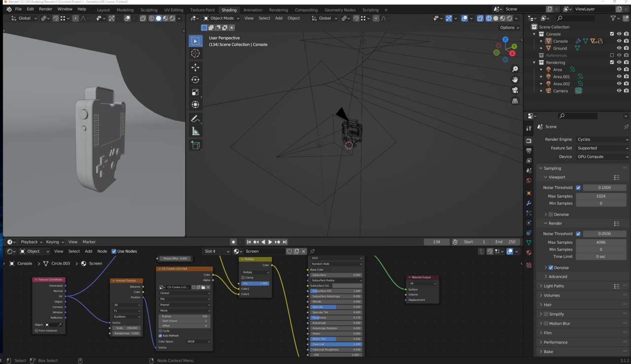Open the Object Mode dropdown
This screenshot has width=631, height=364.
coord(221,18)
